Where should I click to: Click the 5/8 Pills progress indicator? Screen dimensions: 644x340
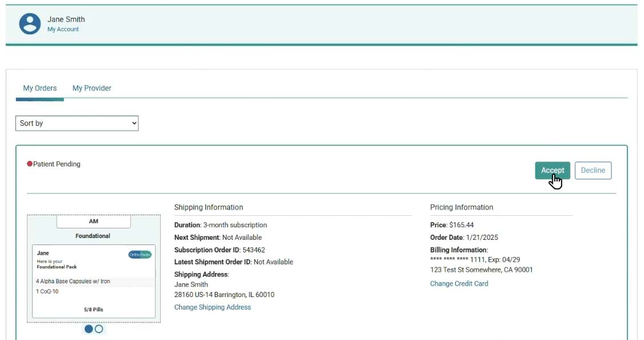tap(93, 309)
